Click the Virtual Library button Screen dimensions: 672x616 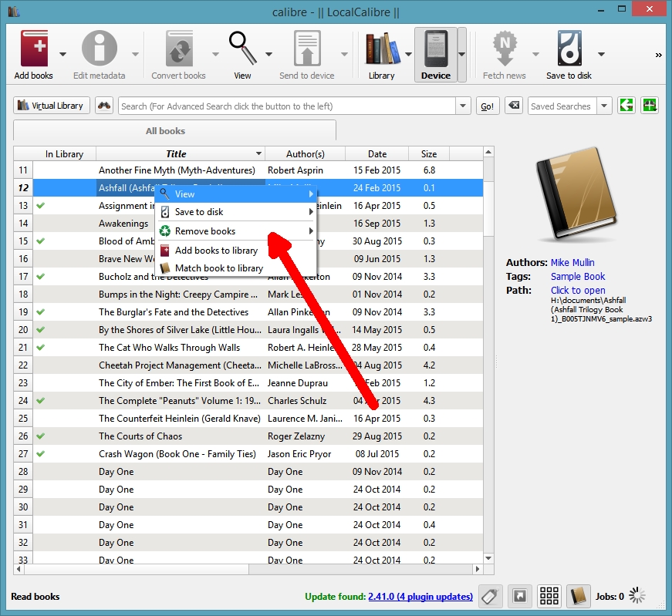[52, 106]
